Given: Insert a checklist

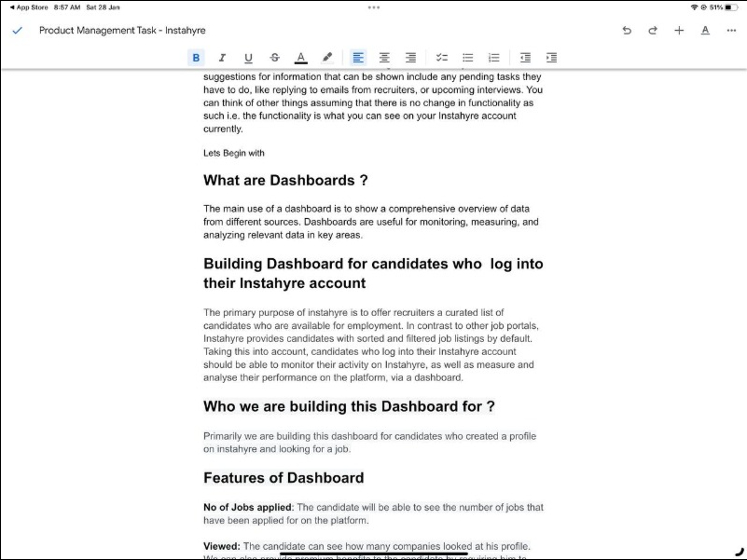Looking at the screenshot, I should click(x=442, y=58).
